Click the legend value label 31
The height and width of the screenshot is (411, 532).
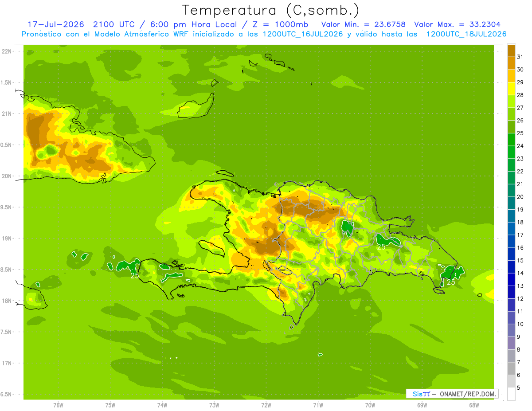(x=520, y=57)
